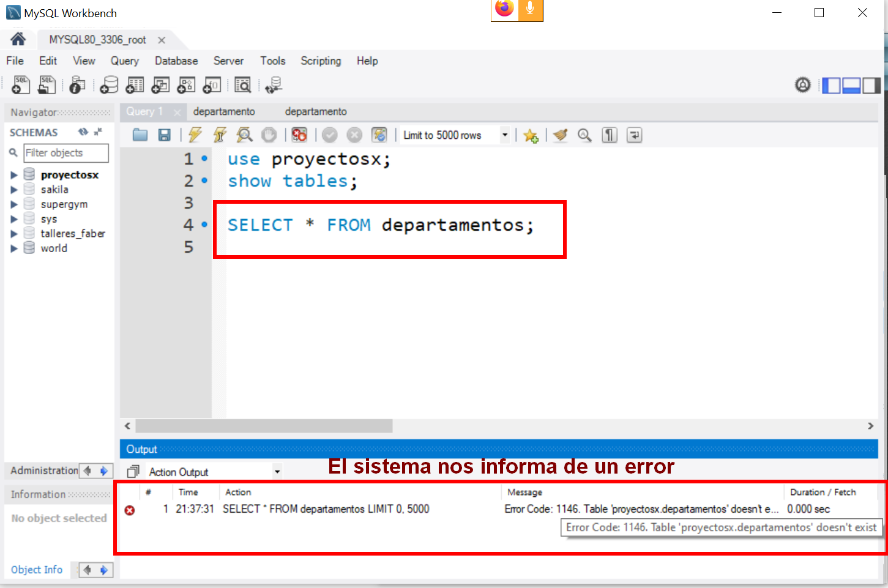The image size is (888, 588).
Task: Open the Workbench preferences gear icon
Action: [803, 85]
